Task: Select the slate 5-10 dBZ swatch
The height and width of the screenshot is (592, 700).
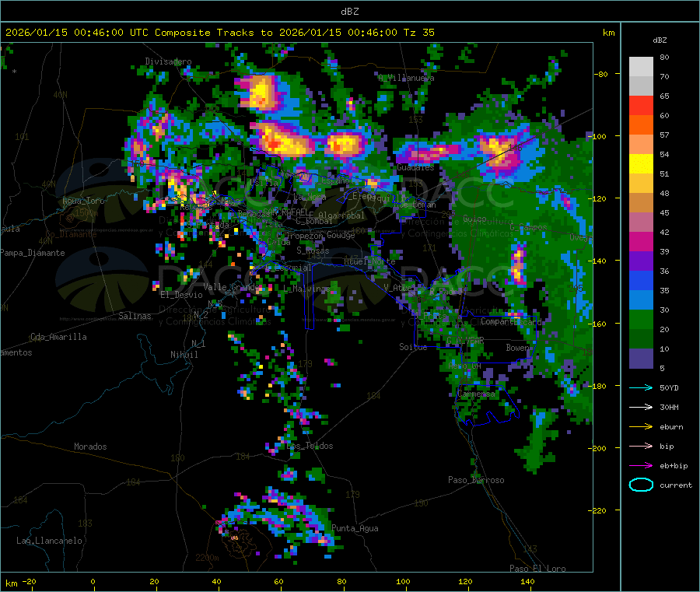Action: [641, 359]
